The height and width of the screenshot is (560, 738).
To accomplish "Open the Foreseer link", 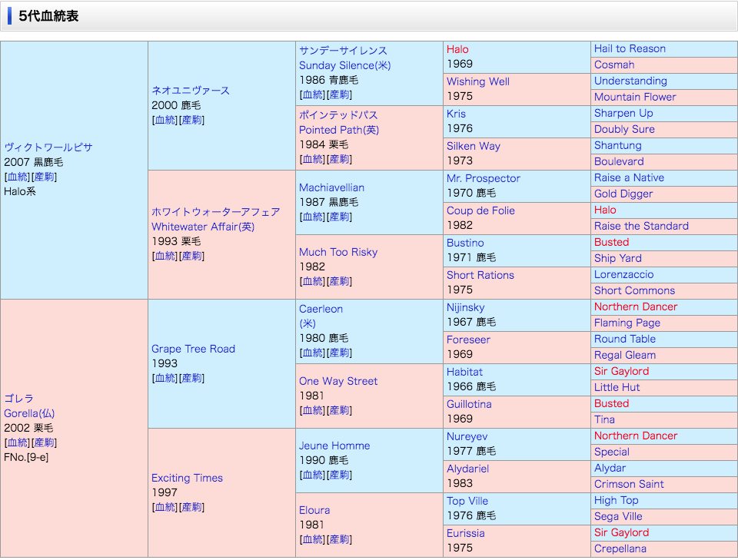I will 468,340.
